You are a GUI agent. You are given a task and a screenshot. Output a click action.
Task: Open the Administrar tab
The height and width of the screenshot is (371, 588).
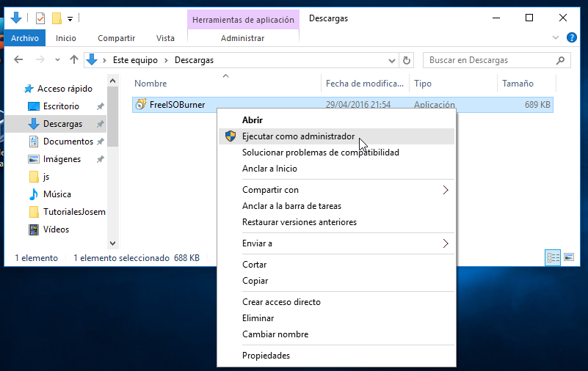coord(243,38)
